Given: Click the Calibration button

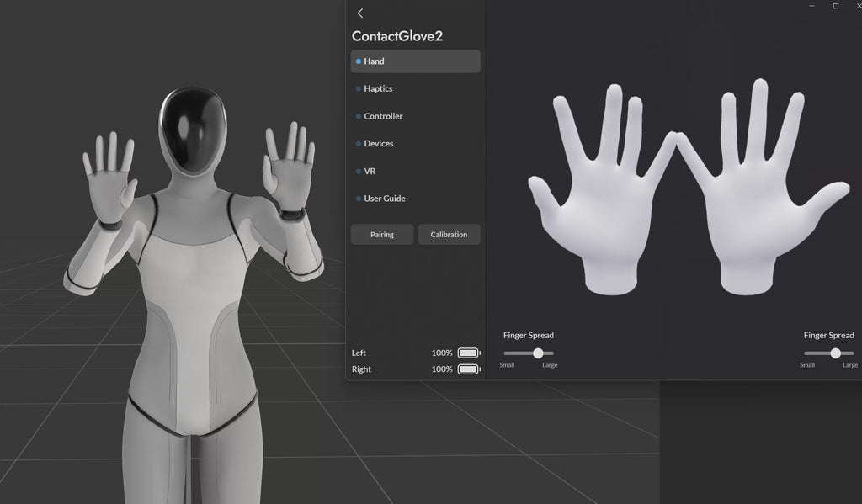Looking at the screenshot, I should click(449, 234).
